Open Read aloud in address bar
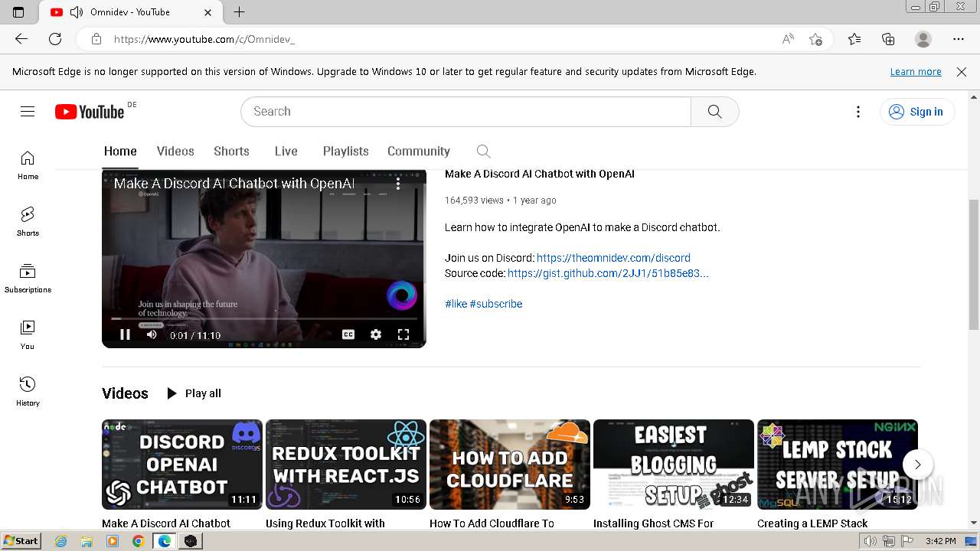This screenshot has height=551, width=980. 788,39
